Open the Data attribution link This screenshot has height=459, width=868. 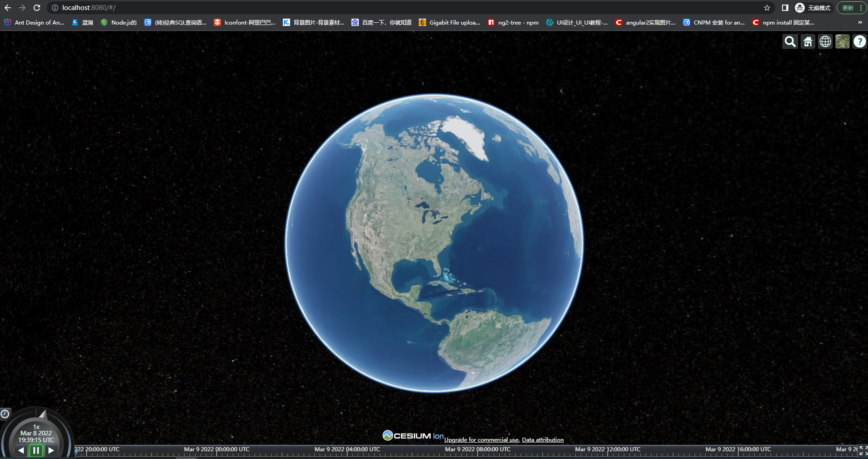coord(543,440)
